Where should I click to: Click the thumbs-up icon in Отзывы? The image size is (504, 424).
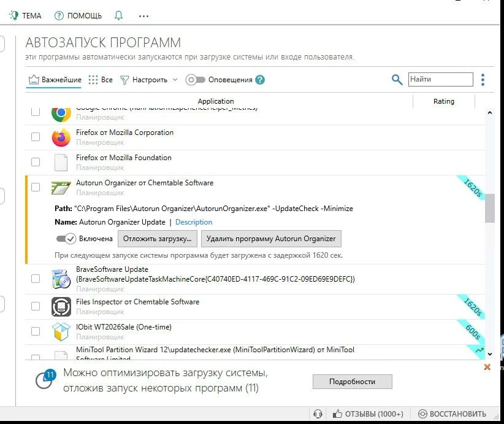point(337,414)
